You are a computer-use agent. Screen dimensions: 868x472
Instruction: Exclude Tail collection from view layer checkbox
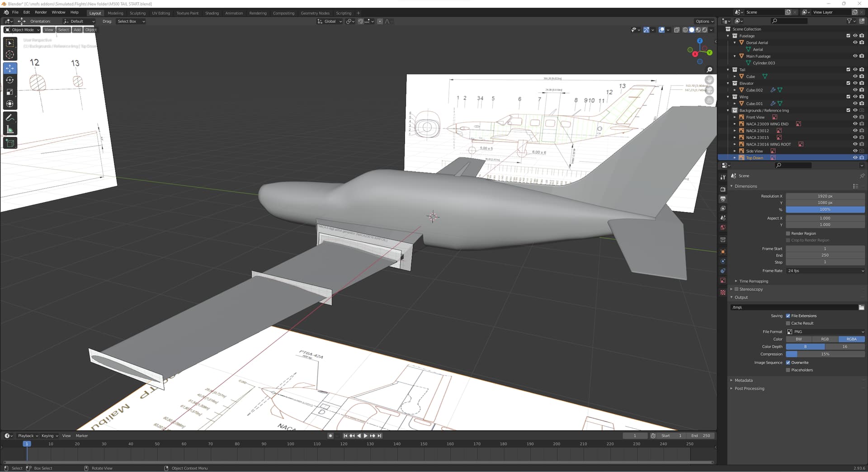848,70
